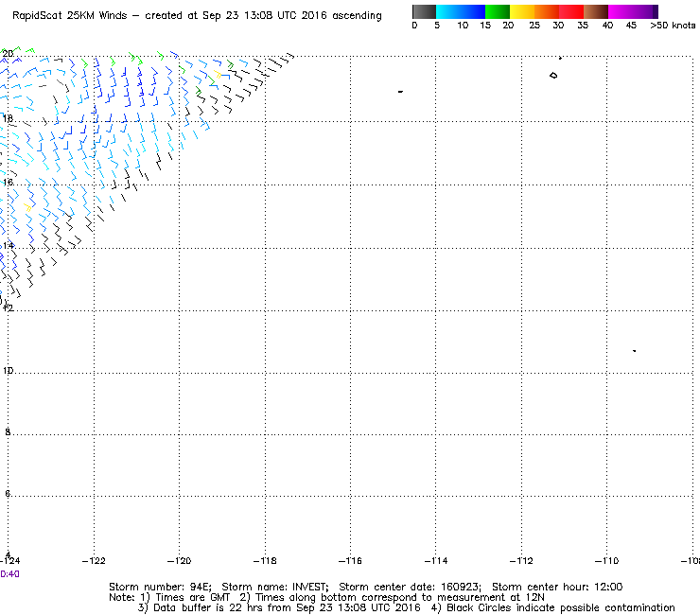Click the purple time stamp below -124

pos(9,574)
